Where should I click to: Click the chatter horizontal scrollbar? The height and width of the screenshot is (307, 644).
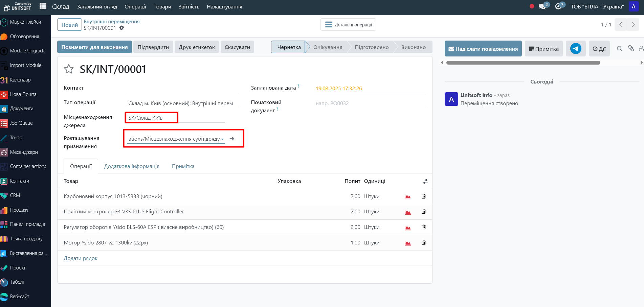[523, 63]
